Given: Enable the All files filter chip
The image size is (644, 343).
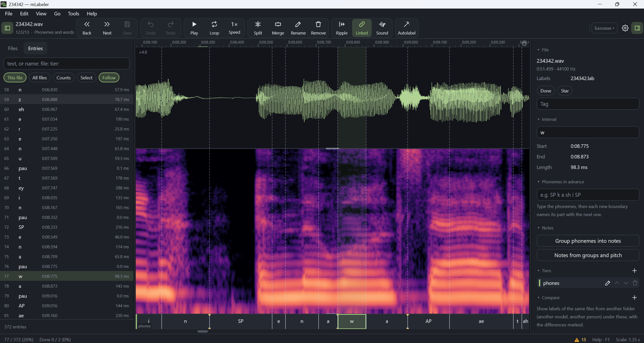Looking at the screenshot, I should tap(40, 78).
